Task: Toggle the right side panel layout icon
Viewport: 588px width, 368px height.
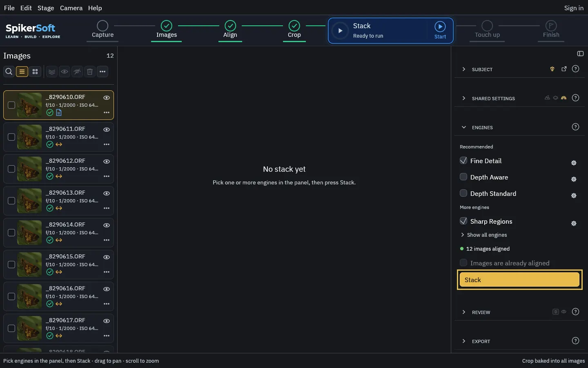Action: click(x=580, y=54)
